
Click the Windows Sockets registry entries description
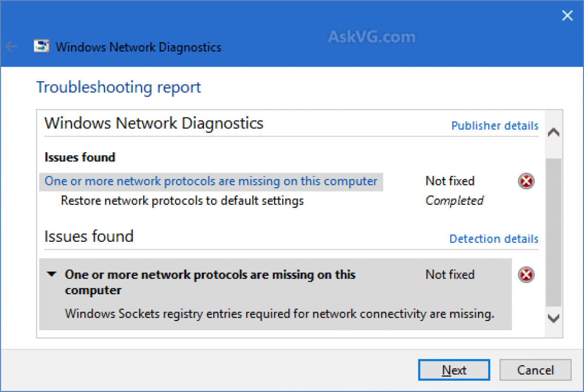[x=279, y=314]
